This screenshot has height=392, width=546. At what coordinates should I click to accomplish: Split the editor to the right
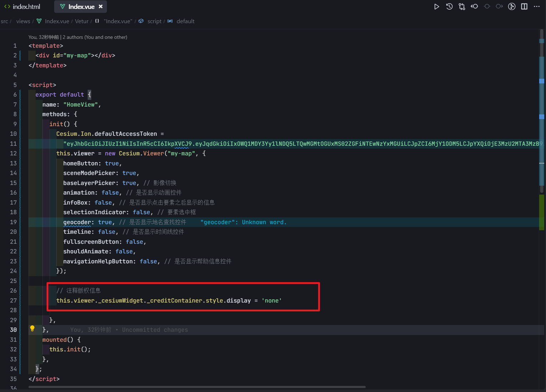click(x=524, y=6)
